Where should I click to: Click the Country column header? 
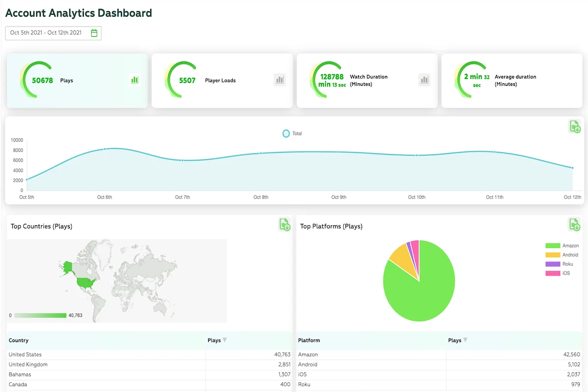pyautogui.click(x=19, y=340)
